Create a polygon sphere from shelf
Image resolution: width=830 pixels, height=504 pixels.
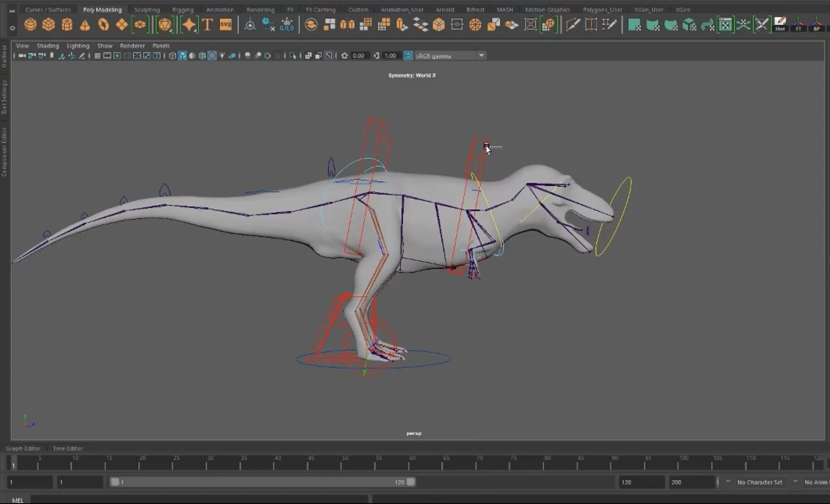30,25
